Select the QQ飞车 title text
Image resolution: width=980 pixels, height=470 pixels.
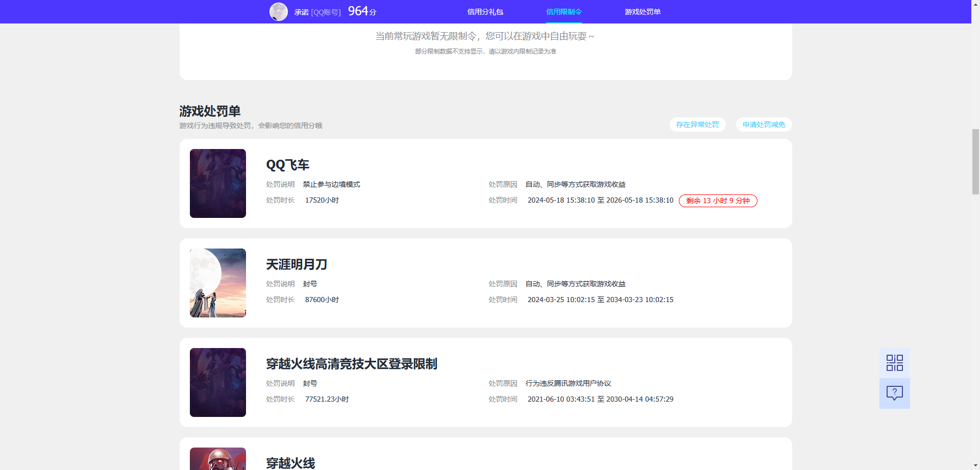(288, 165)
